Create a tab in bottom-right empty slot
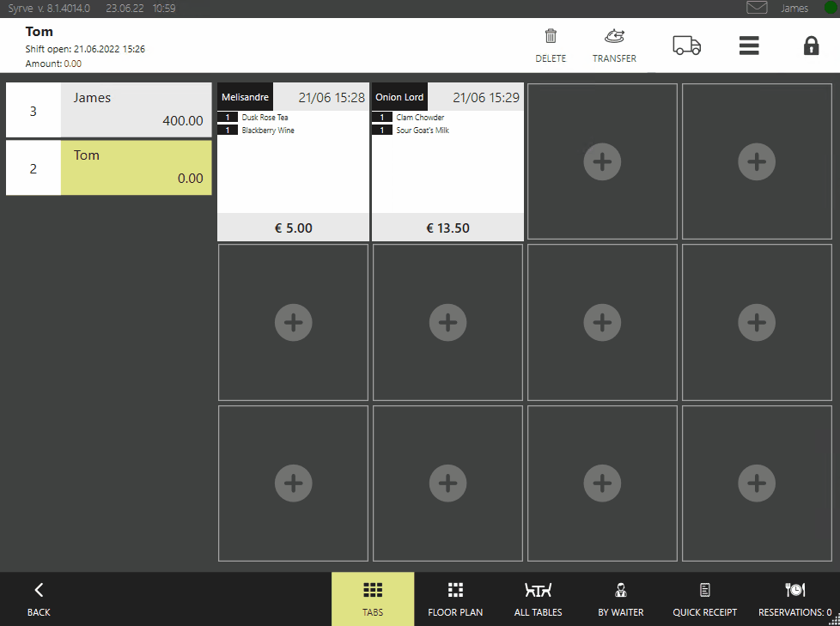The width and height of the screenshot is (840, 626). tap(757, 484)
